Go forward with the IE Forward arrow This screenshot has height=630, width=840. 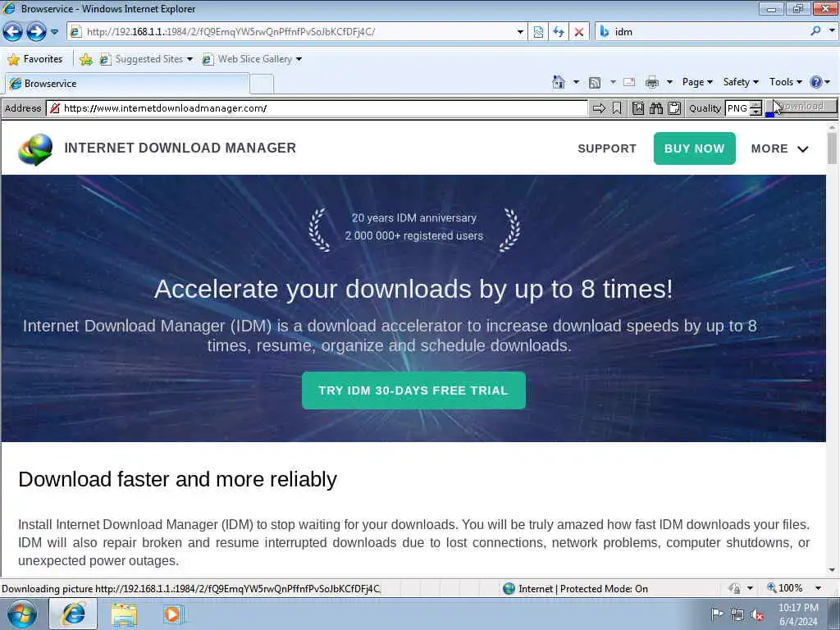36,32
